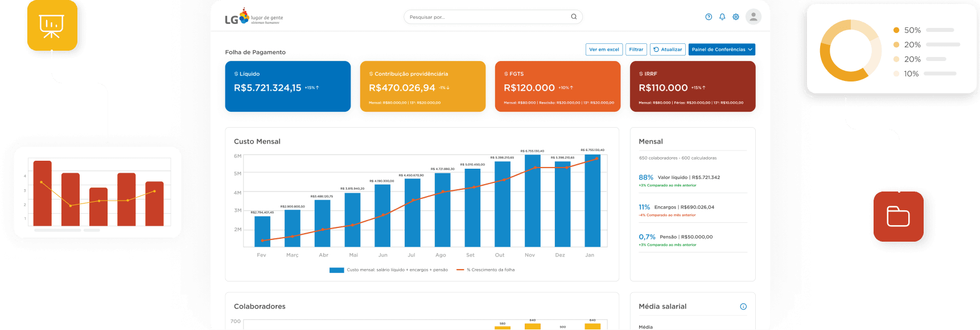Click the search magnifier icon

pyautogui.click(x=574, y=17)
